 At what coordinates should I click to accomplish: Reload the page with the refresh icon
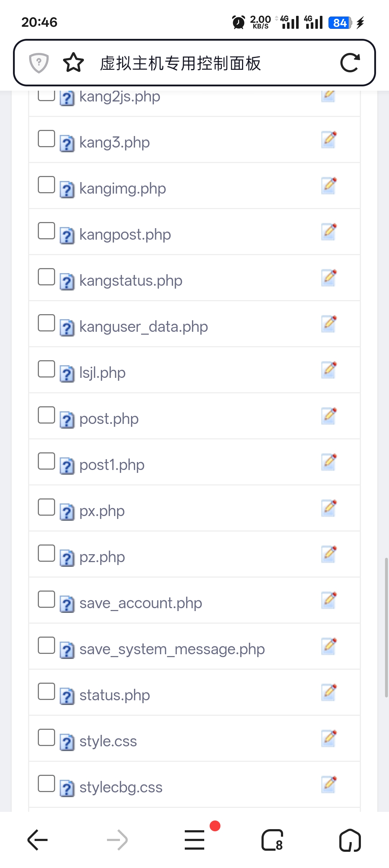tap(350, 63)
